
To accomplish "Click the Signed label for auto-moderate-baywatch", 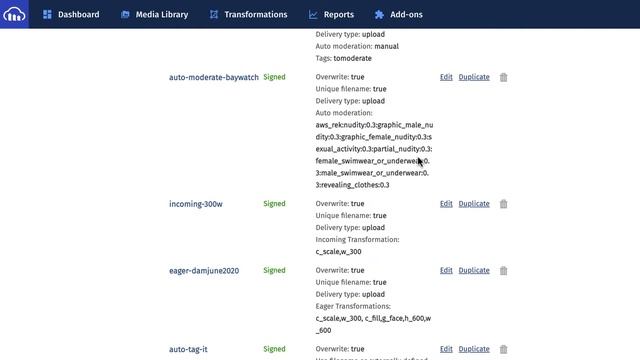I will click(274, 77).
